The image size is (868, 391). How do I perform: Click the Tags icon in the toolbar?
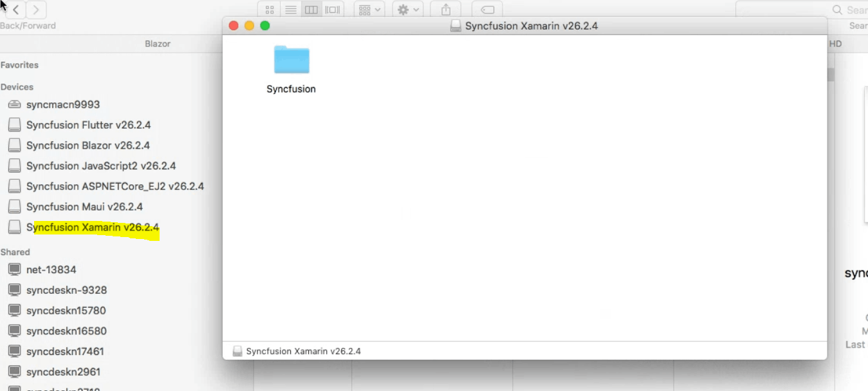coord(487,9)
